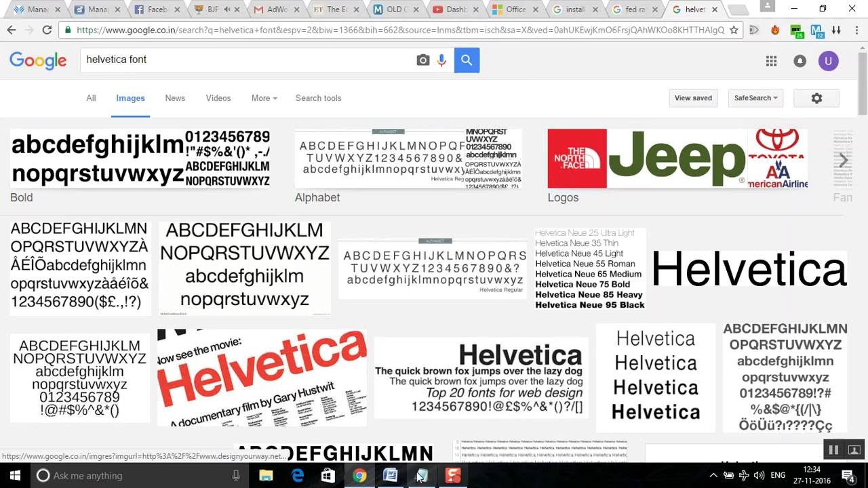This screenshot has height=488, width=868.
Task: Click the View saved button
Action: click(x=693, y=98)
